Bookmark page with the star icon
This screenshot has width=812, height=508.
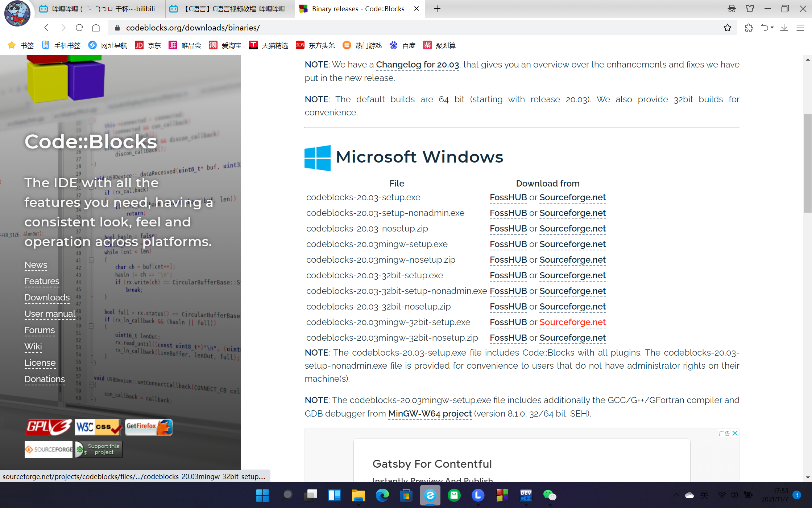(x=727, y=28)
